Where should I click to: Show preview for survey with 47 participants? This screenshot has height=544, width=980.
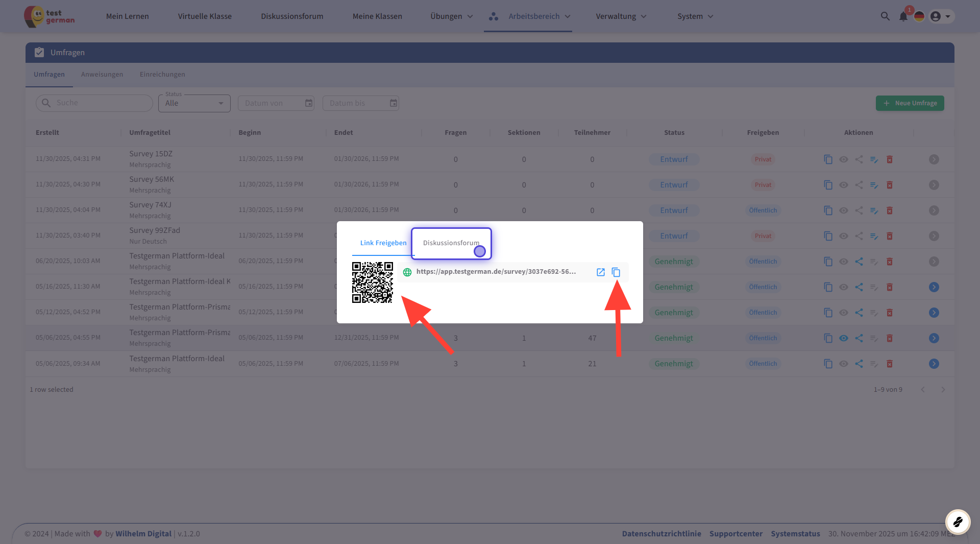844,338
